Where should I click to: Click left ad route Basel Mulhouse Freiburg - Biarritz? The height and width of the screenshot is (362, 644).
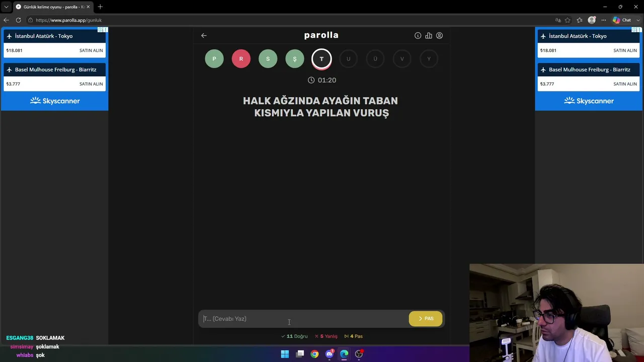point(55,70)
